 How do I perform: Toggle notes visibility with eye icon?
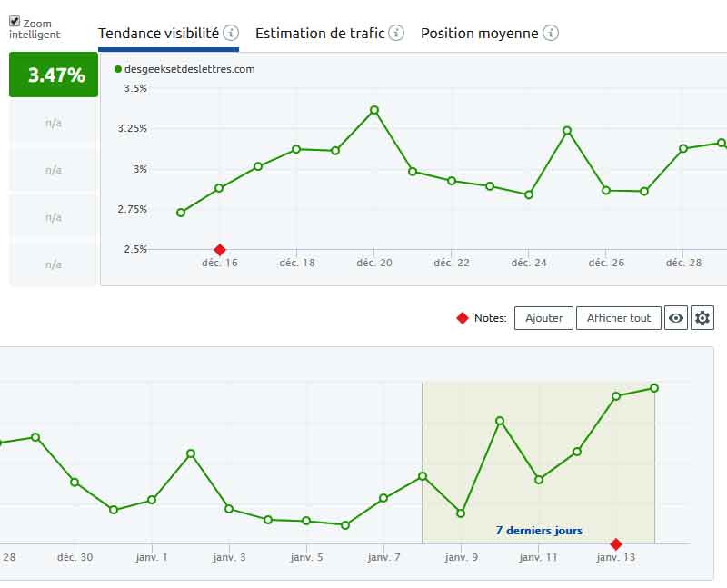pos(676,318)
